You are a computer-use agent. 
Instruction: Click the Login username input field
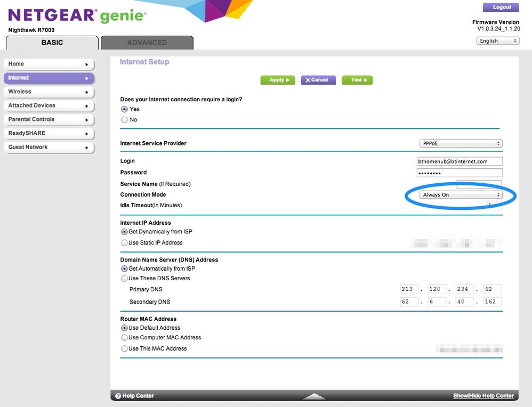point(460,161)
